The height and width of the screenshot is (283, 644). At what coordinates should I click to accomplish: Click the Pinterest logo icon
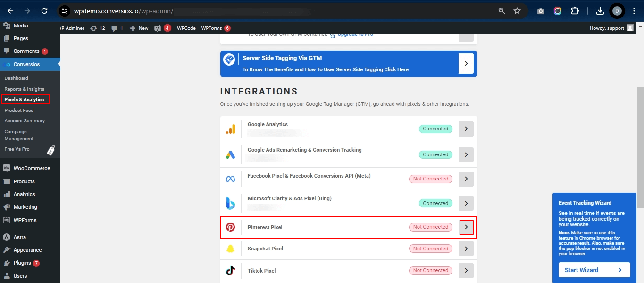(230, 227)
